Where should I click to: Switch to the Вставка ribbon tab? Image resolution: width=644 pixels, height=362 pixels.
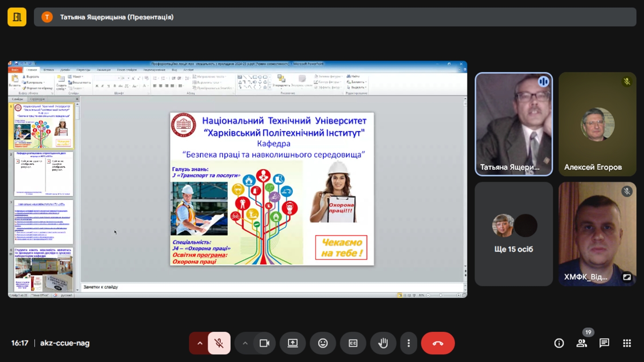[x=48, y=70]
